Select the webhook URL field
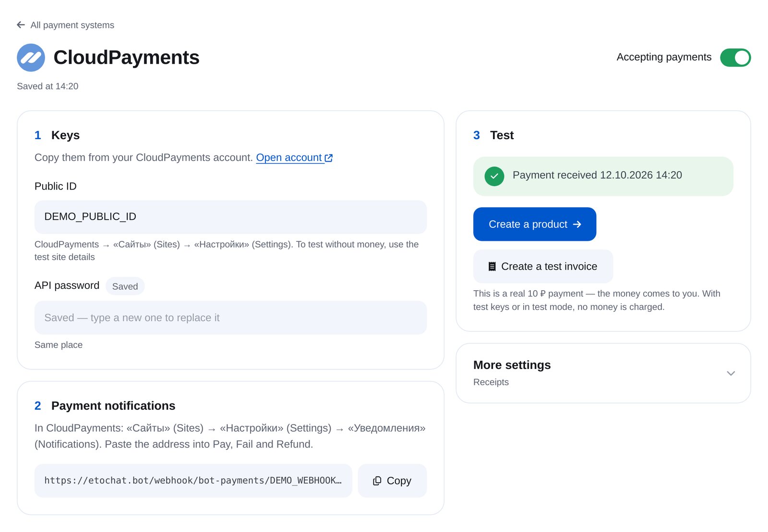The image size is (768, 532). tap(193, 481)
